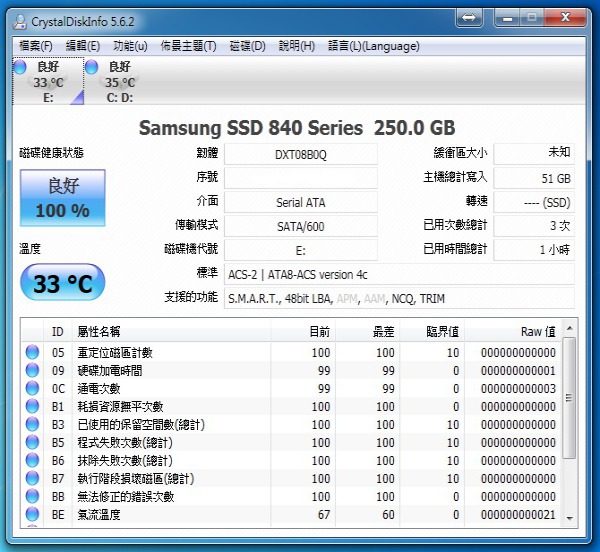
Task: Open the 語言(L)(Language) menu
Action: tap(373, 46)
